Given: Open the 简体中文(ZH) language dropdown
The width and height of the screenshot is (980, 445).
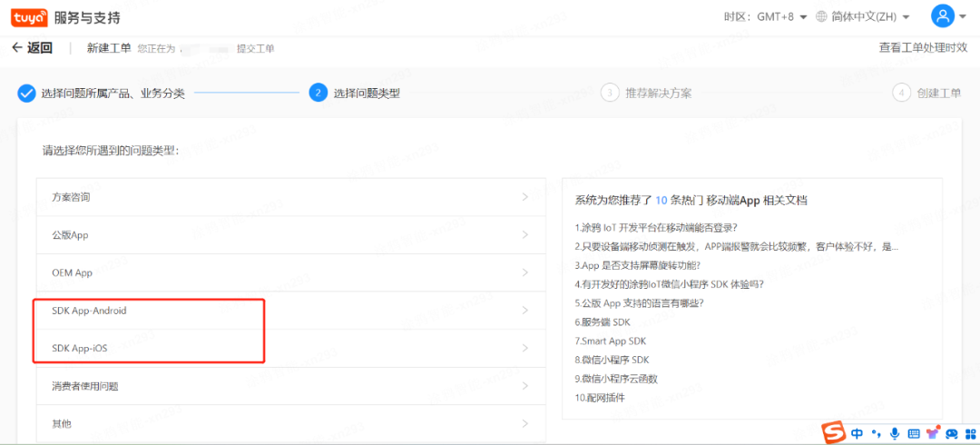Looking at the screenshot, I should [870, 17].
